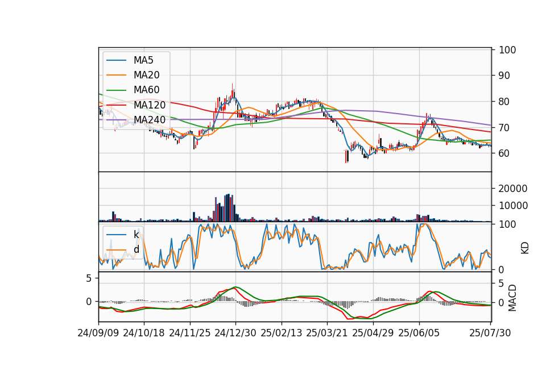Click the lowest candlestick after 25/03/21
Image resolution: width=546 pixels, height=392 pixels.
click(x=346, y=156)
